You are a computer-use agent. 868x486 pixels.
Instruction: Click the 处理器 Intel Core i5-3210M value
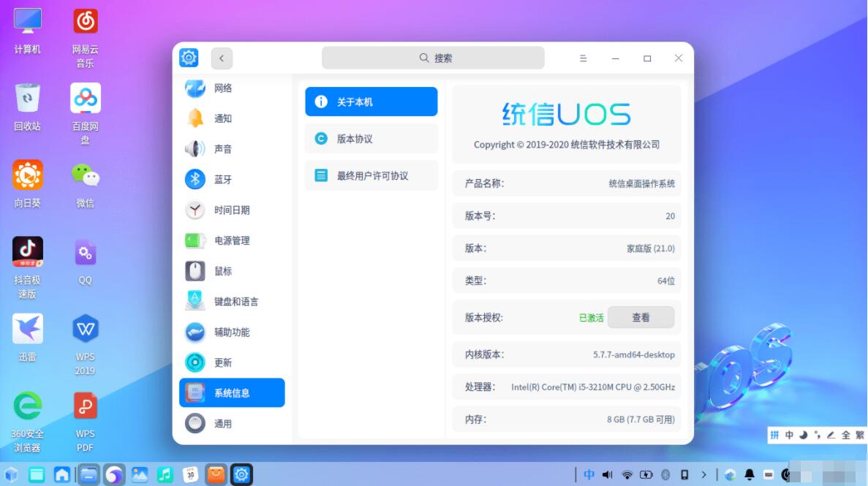pyautogui.click(x=593, y=387)
